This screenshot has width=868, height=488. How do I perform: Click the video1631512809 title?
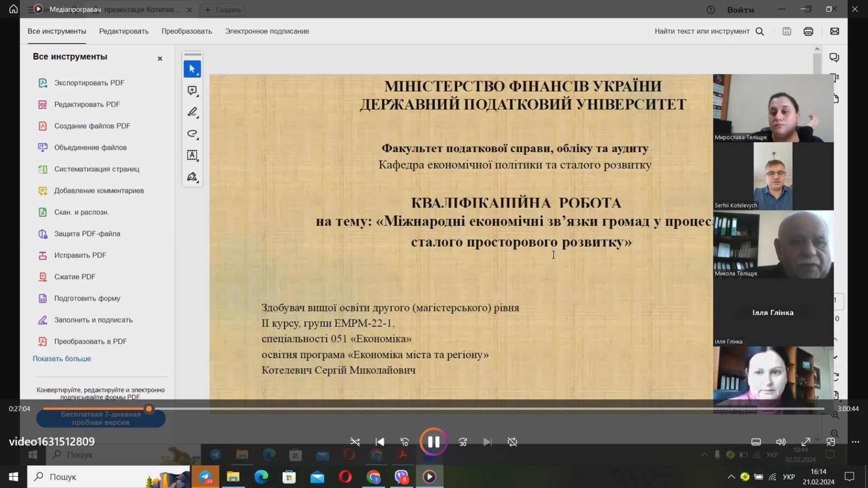[x=52, y=441]
